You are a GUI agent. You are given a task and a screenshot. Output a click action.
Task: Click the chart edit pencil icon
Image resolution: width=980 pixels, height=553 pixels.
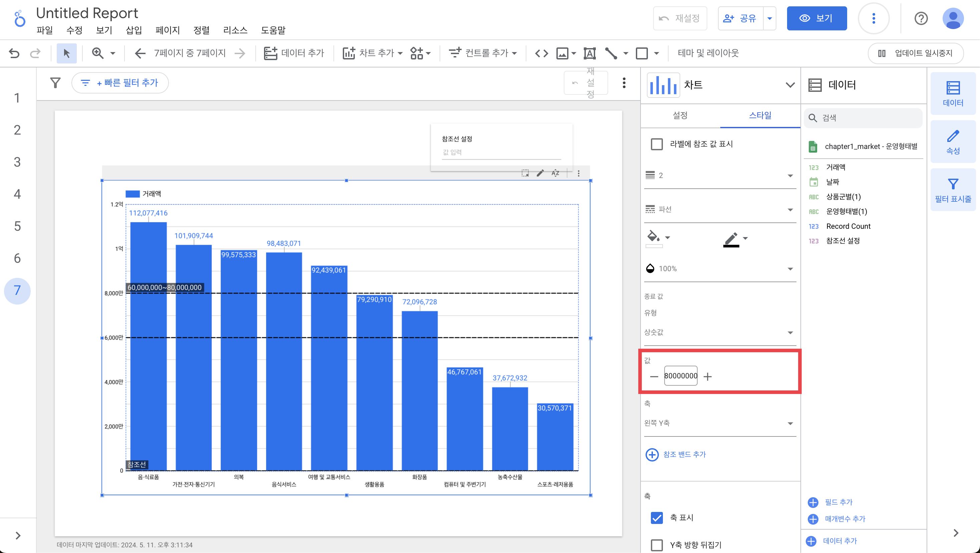pos(540,173)
